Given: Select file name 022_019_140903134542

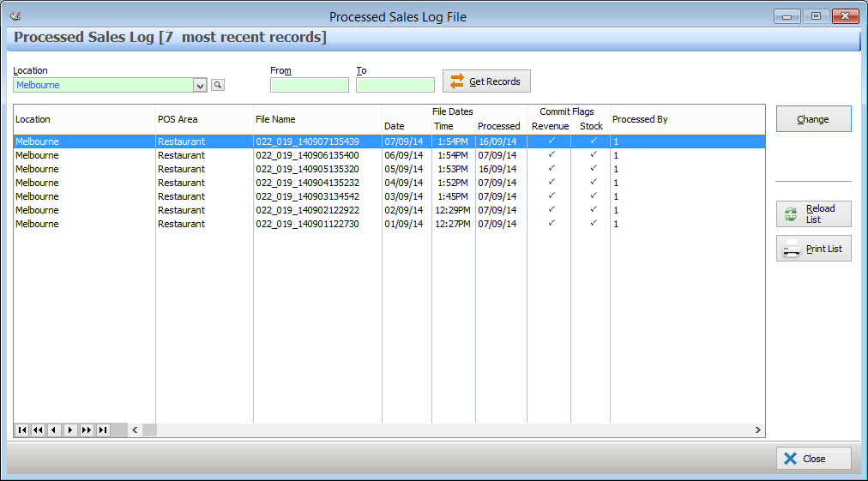Looking at the screenshot, I should [307, 196].
